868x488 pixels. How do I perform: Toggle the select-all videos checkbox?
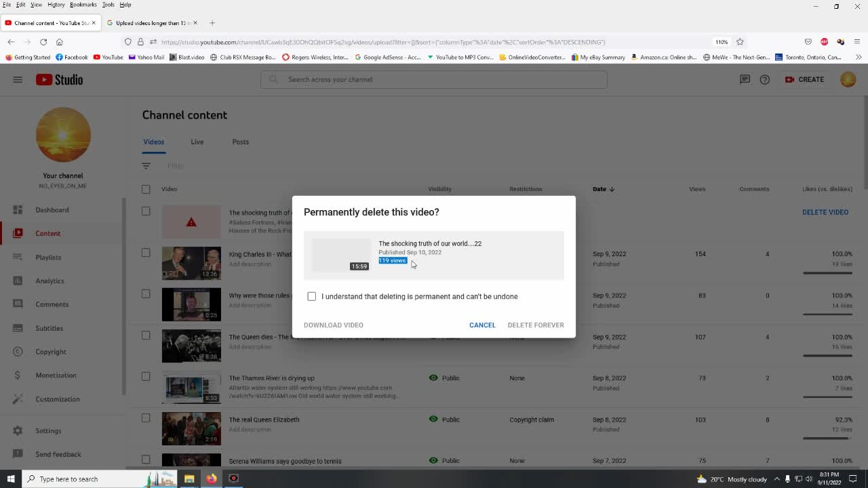pos(146,189)
